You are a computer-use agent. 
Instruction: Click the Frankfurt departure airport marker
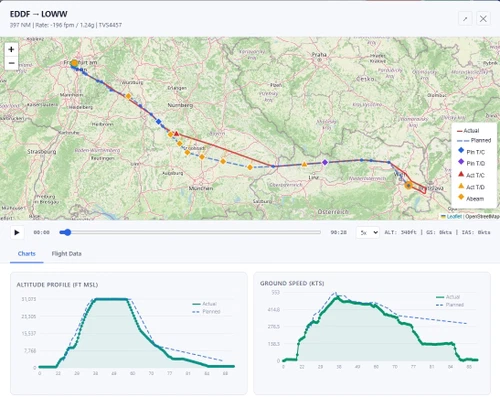pos(74,63)
